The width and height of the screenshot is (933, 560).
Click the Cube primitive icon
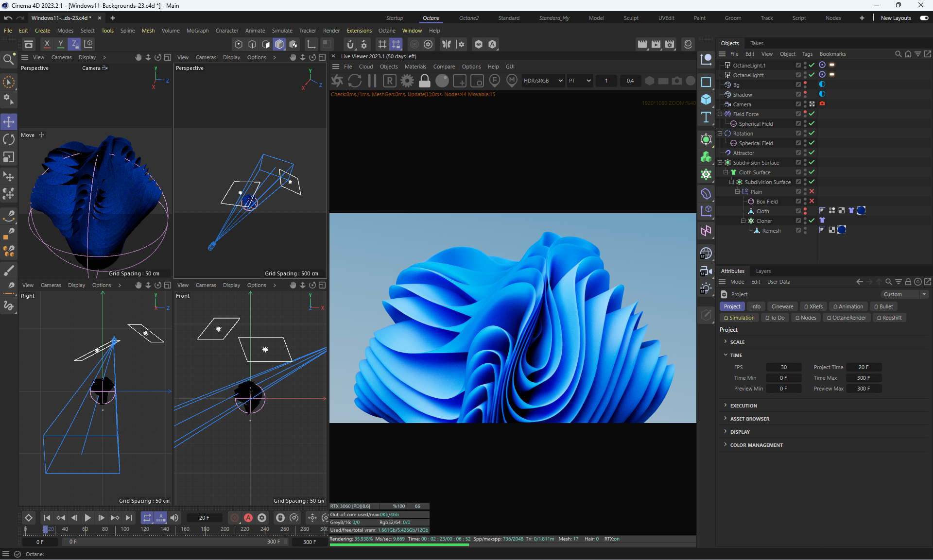tap(706, 100)
